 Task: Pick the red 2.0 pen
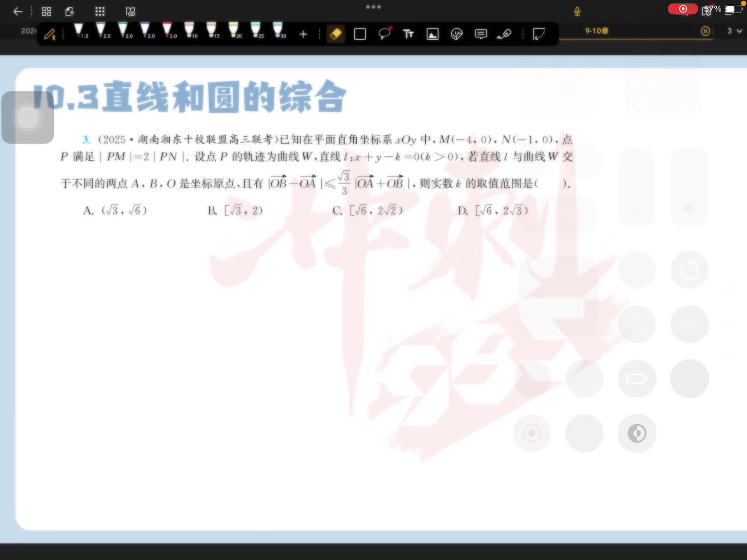167,30
